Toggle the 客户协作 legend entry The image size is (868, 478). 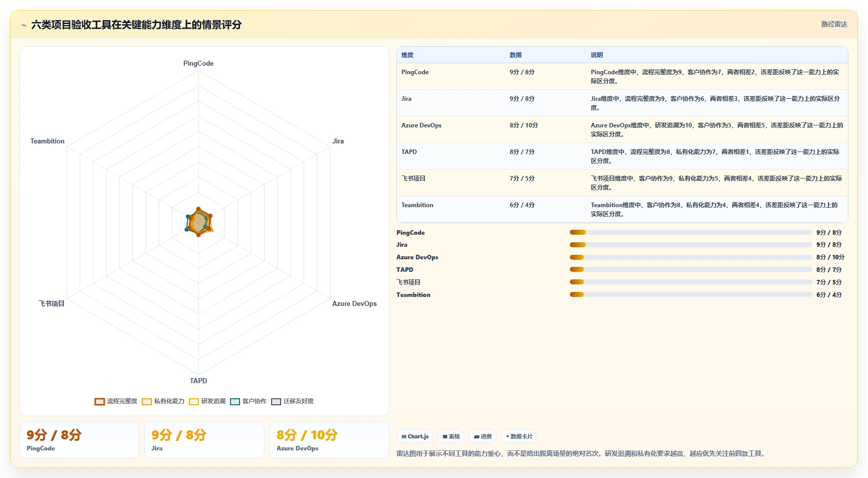(x=249, y=401)
